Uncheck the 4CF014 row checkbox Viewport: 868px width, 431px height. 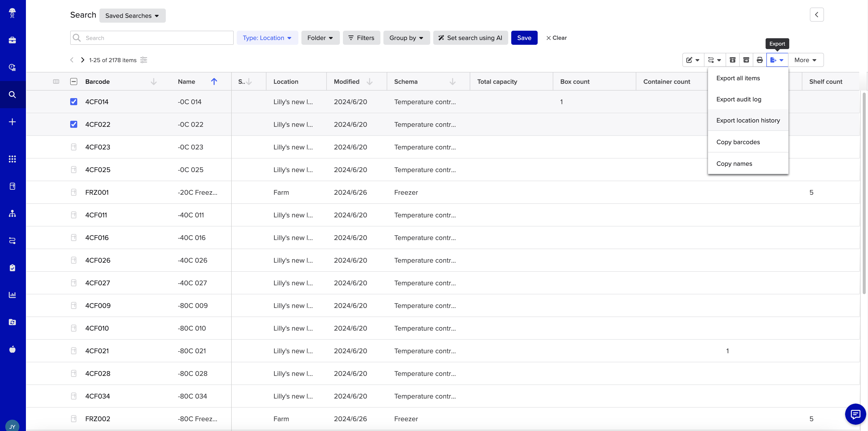74,102
